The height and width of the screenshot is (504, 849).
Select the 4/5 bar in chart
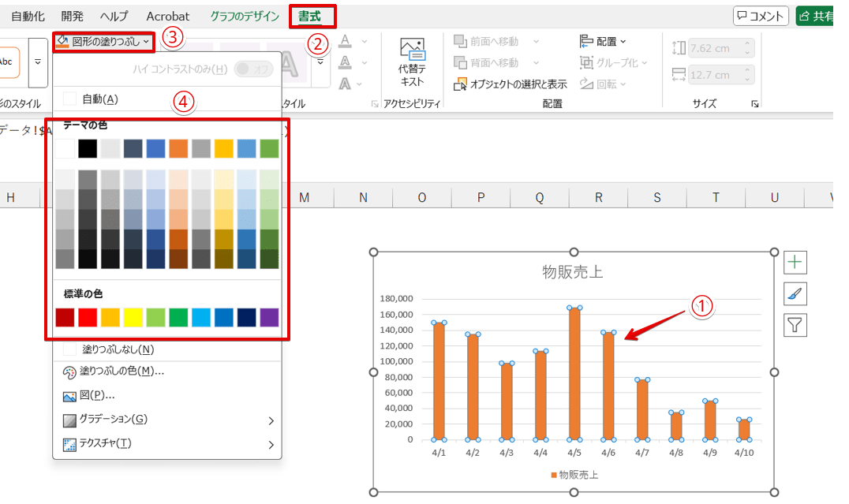coord(574,373)
